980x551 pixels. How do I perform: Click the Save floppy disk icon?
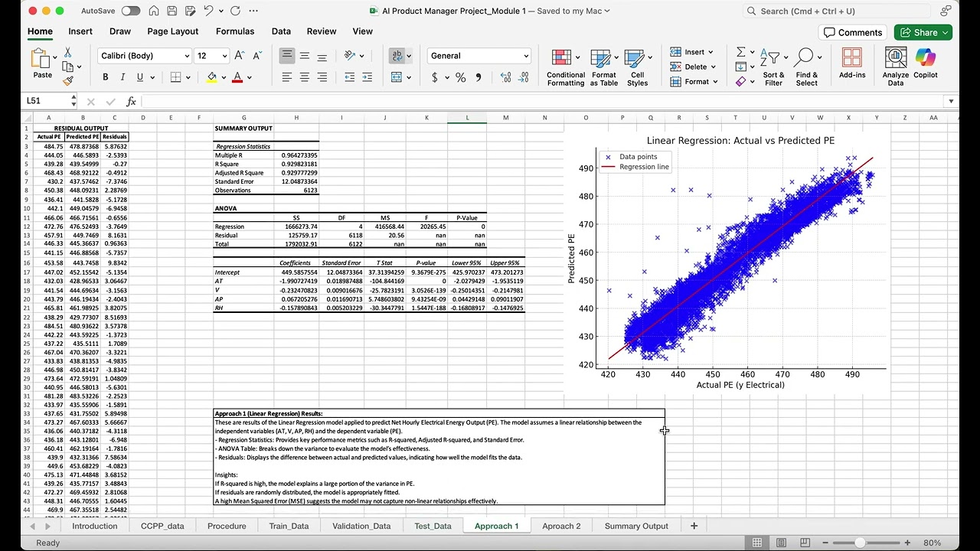click(x=173, y=11)
